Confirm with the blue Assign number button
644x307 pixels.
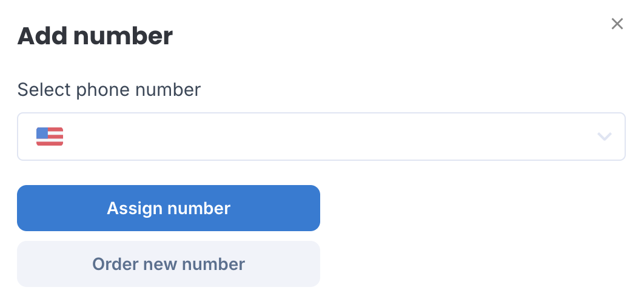point(169,208)
